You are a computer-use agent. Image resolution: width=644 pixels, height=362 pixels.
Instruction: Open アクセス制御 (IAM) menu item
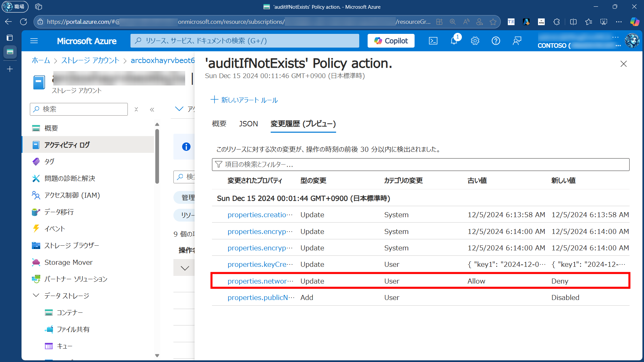click(72, 195)
